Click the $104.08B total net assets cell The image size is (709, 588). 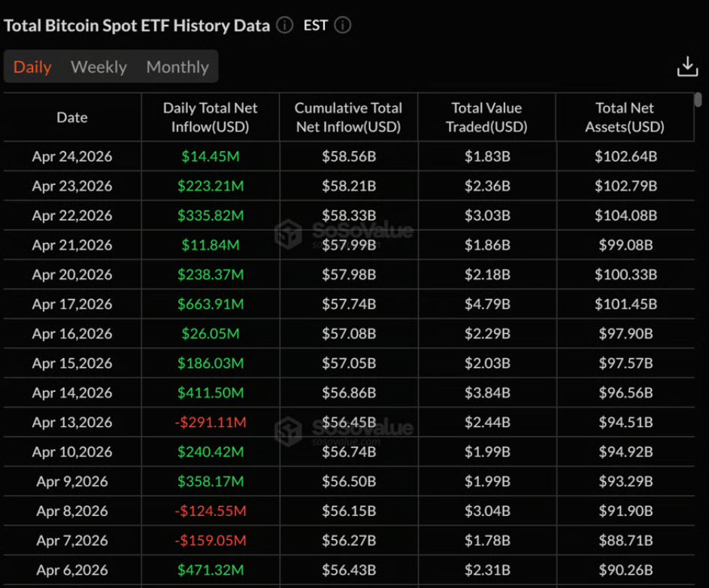click(626, 215)
